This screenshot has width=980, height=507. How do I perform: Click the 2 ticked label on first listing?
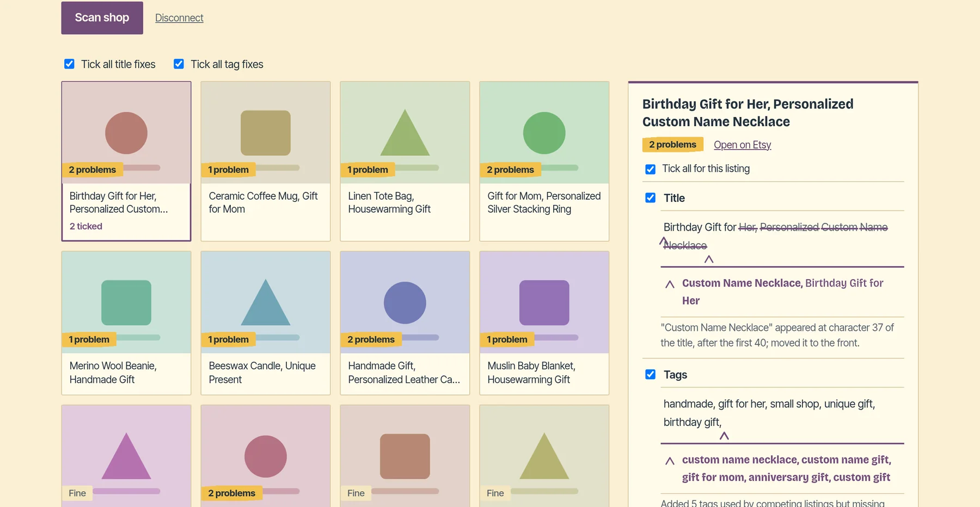click(x=86, y=226)
